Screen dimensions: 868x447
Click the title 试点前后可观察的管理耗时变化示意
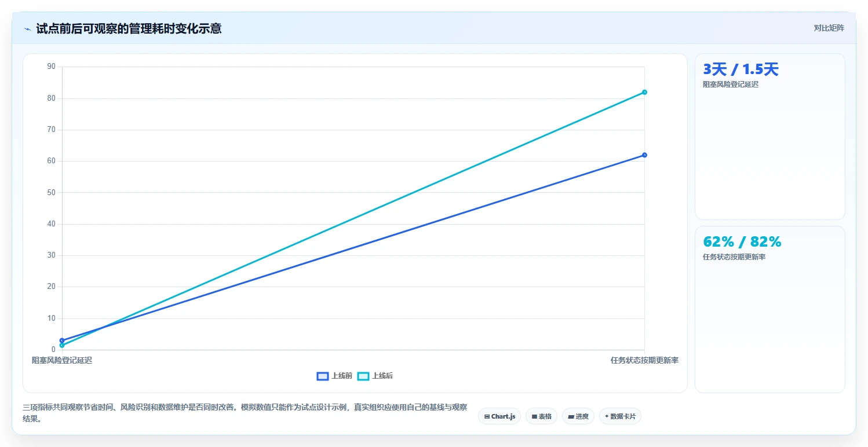[x=129, y=28]
